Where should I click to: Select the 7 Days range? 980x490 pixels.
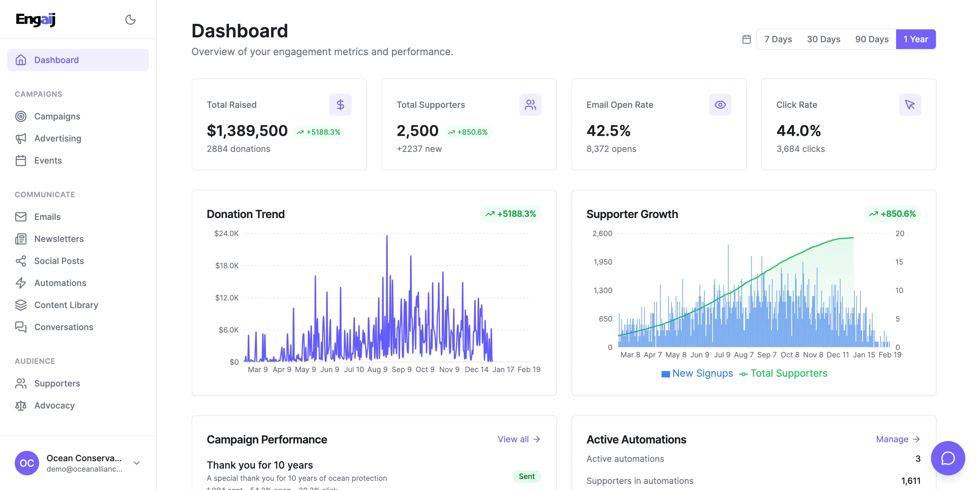(x=778, y=39)
